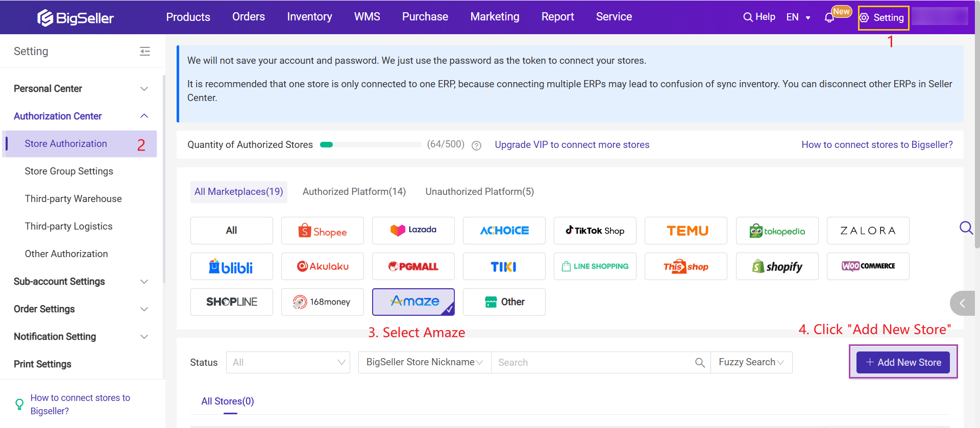Select the Lazada marketplace tile
Viewport: 980px width, 428px height.
tap(413, 231)
